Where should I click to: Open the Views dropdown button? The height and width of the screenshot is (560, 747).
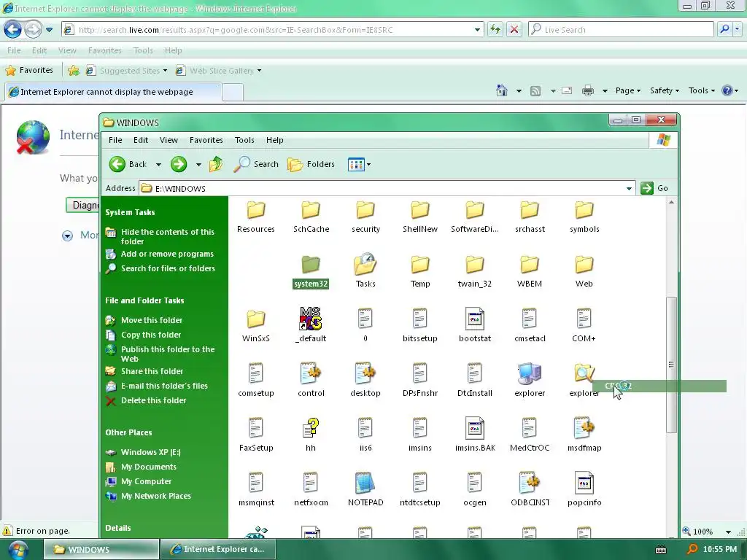(359, 164)
